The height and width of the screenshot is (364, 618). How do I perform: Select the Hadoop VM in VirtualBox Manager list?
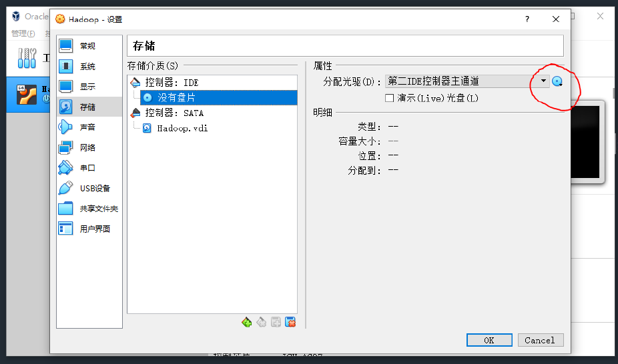(x=29, y=95)
